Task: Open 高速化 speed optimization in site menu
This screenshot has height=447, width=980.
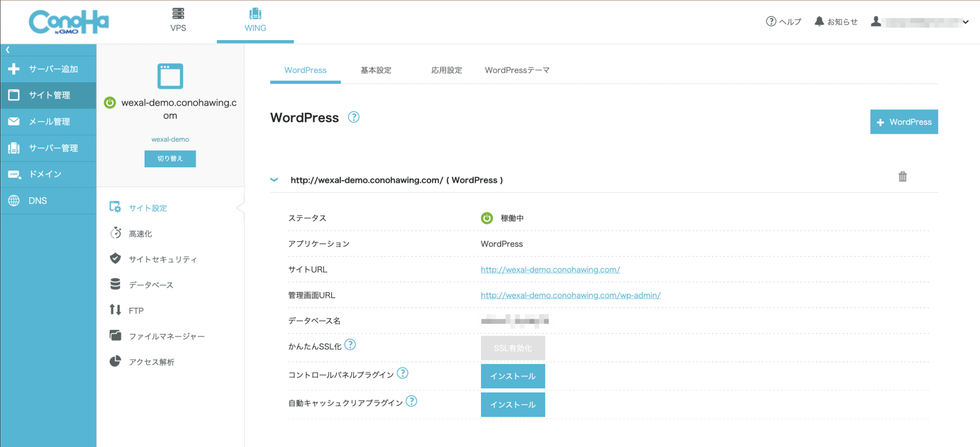Action: coord(140,233)
